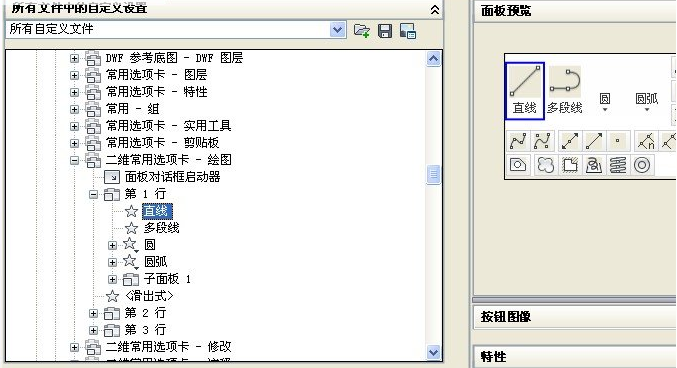Screen dimensions: 677x368
Task: Select the 直线 line button in panel preview
Action: tap(525, 91)
